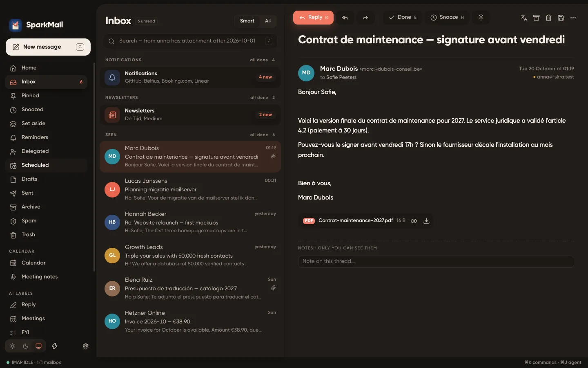
Task: Download Contrat-maintenance-2027.pdf
Action: (426, 221)
